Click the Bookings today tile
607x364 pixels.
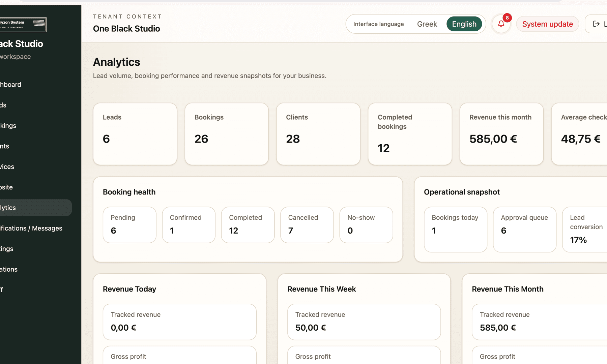click(455, 230)
